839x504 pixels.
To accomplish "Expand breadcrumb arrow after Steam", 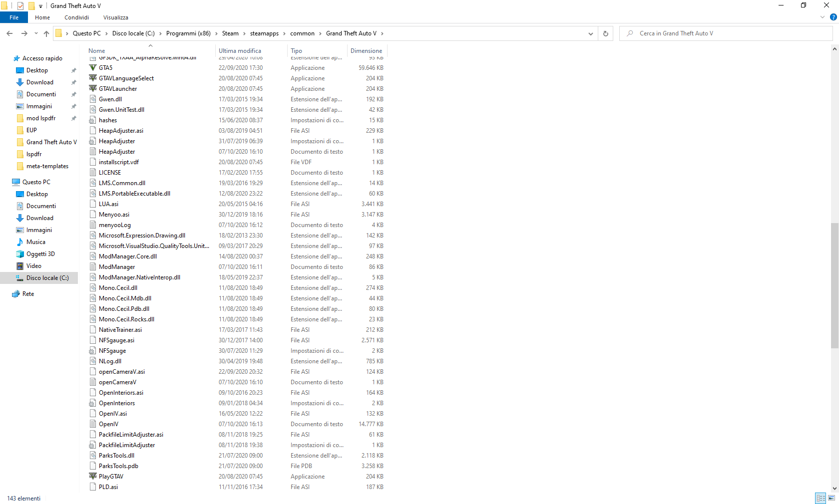I will click(x=245, y=33).
